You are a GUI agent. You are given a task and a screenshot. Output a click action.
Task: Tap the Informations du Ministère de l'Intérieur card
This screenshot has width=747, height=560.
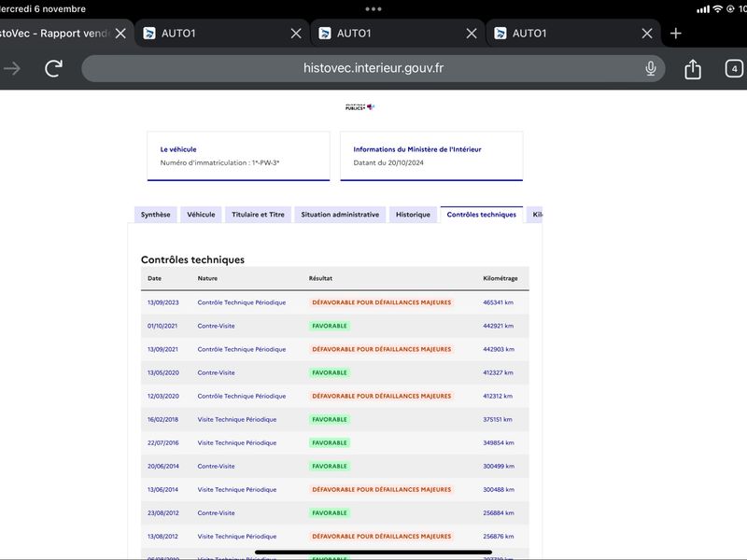tap(431, 156)
